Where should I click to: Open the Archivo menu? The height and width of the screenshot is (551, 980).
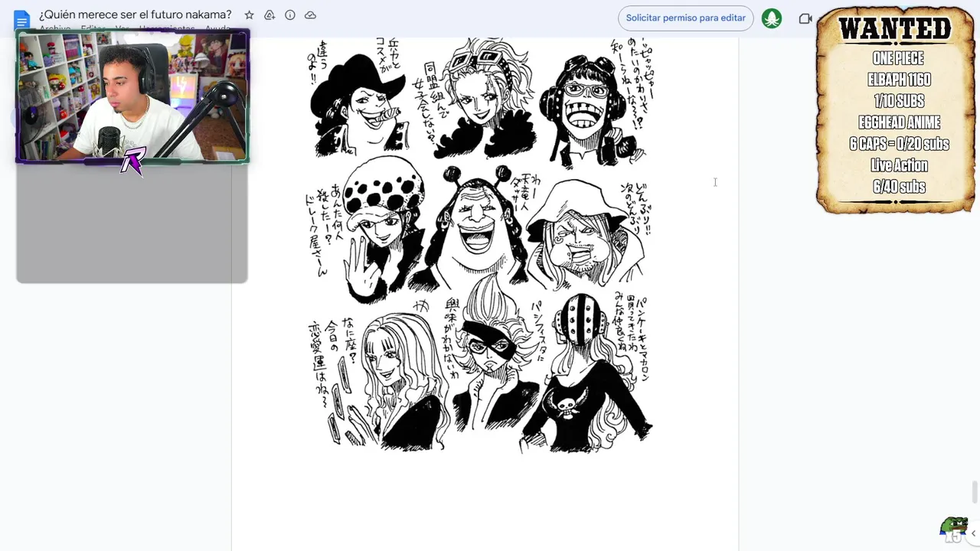coord(55,29)
